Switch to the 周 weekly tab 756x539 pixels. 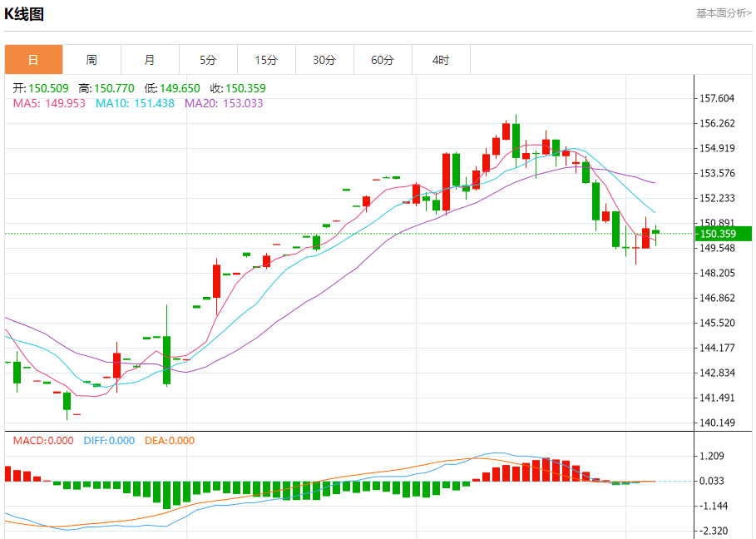pos(91,60)
